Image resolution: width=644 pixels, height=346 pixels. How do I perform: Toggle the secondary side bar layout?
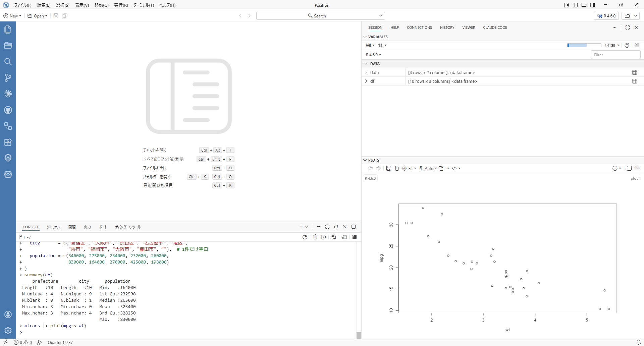593,5
